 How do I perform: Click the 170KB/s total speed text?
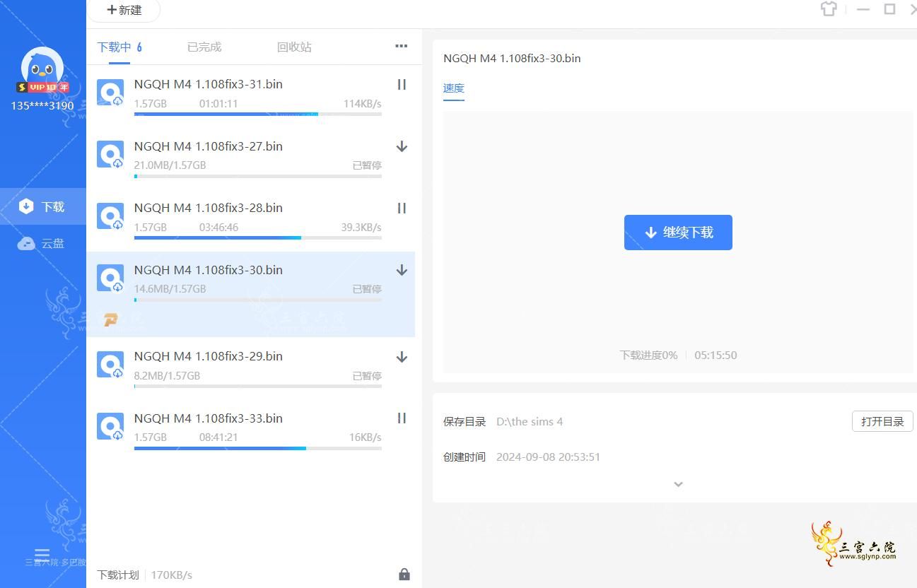click(x=171, y=575)
